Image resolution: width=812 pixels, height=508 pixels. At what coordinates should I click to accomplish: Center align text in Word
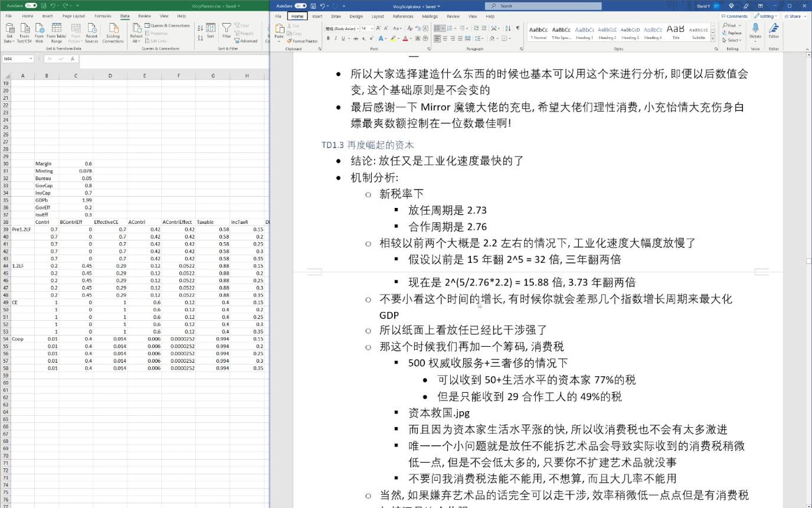click(x=446, y=38)
